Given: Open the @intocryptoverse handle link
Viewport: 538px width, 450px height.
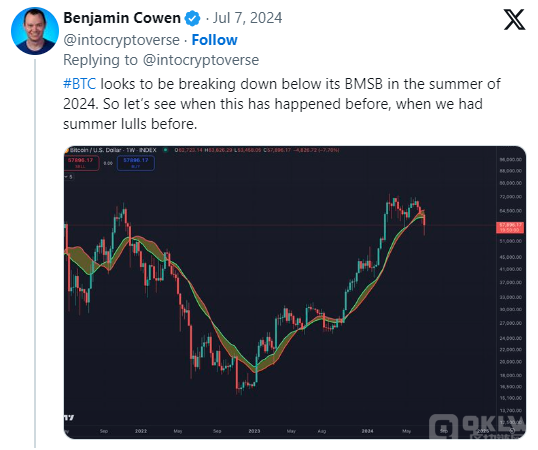Looking at the screenshot, I should click(121, 40).
